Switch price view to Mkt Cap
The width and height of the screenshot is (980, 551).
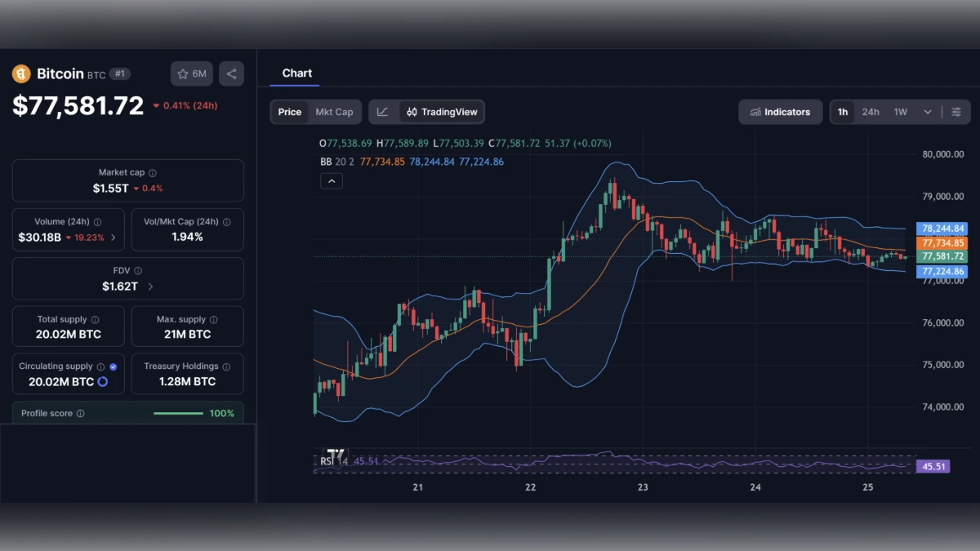pyautogui.click(x=334, y=112)
